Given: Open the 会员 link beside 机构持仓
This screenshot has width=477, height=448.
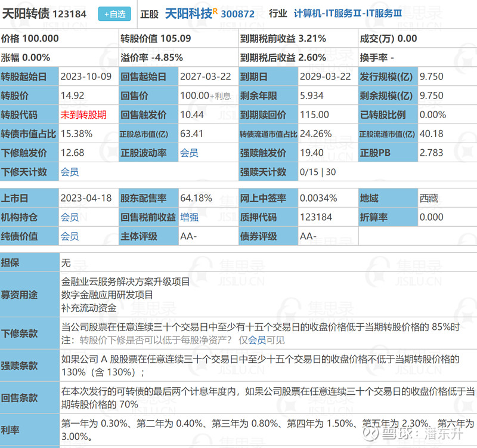Looking at the screenshot, I should pos(69,217).
